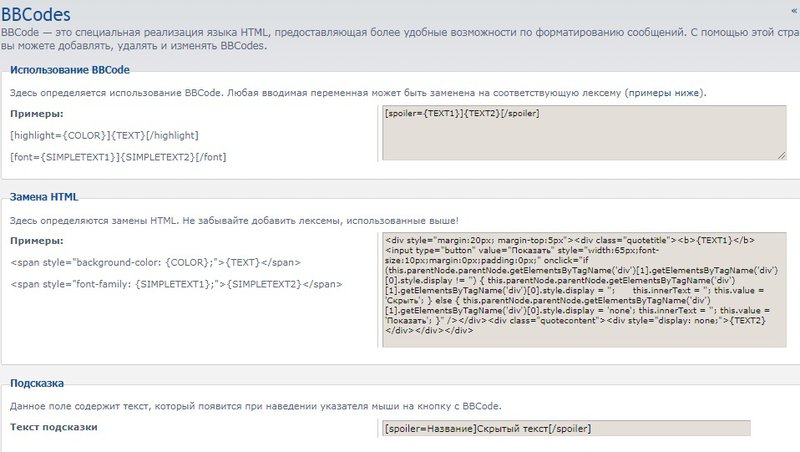Click resize handle of HTML replacement textarea
The width and height of the screenshot is (800, 452).
tap(780, 342)
